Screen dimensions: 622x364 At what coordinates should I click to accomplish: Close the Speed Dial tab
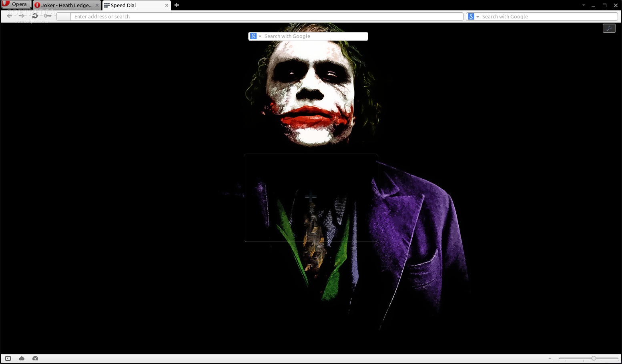[167, 6]
